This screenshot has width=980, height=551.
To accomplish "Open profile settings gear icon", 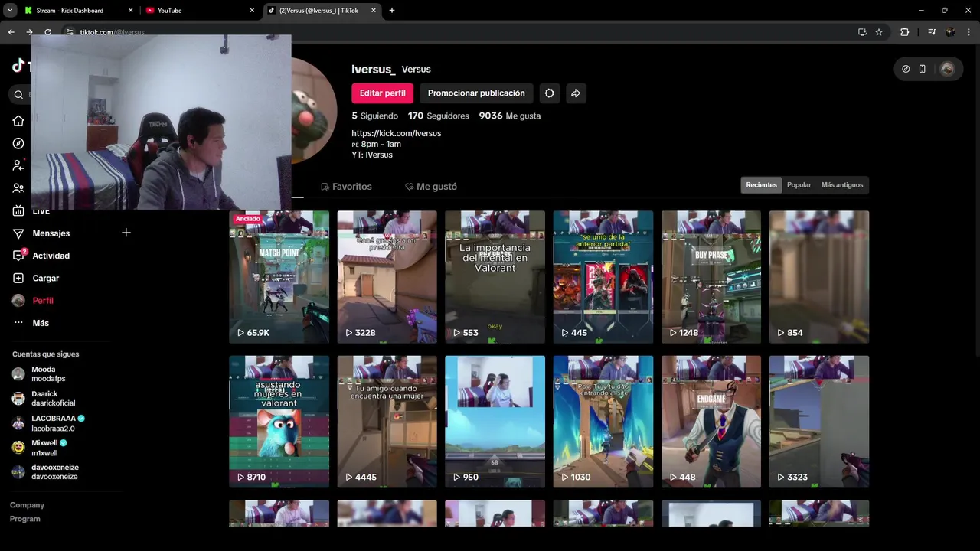I will point(549,93).
